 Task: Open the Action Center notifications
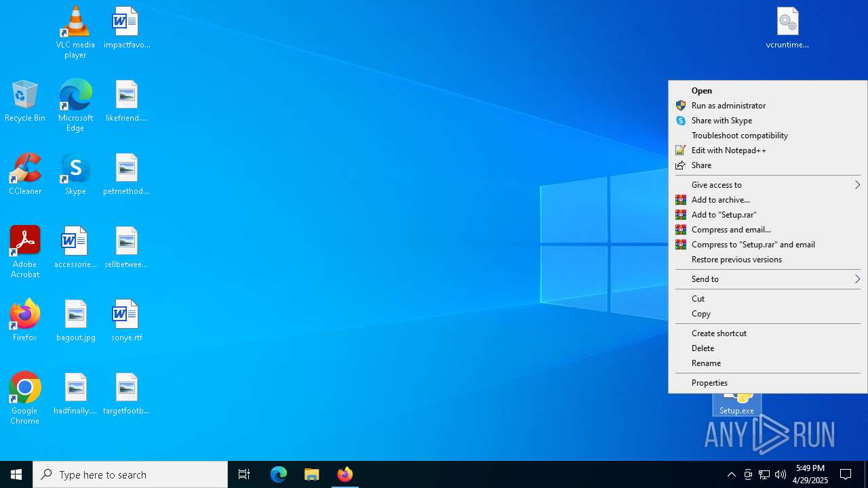(846, 474)
